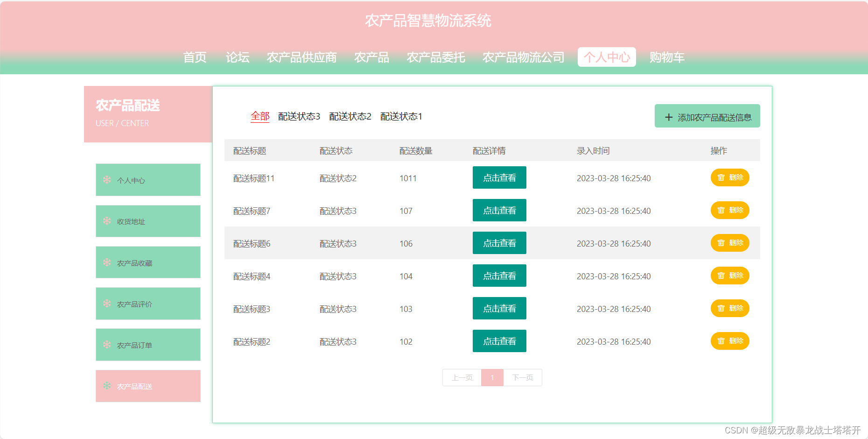Open 首页 in the top navigation

[x=195, y=57]
